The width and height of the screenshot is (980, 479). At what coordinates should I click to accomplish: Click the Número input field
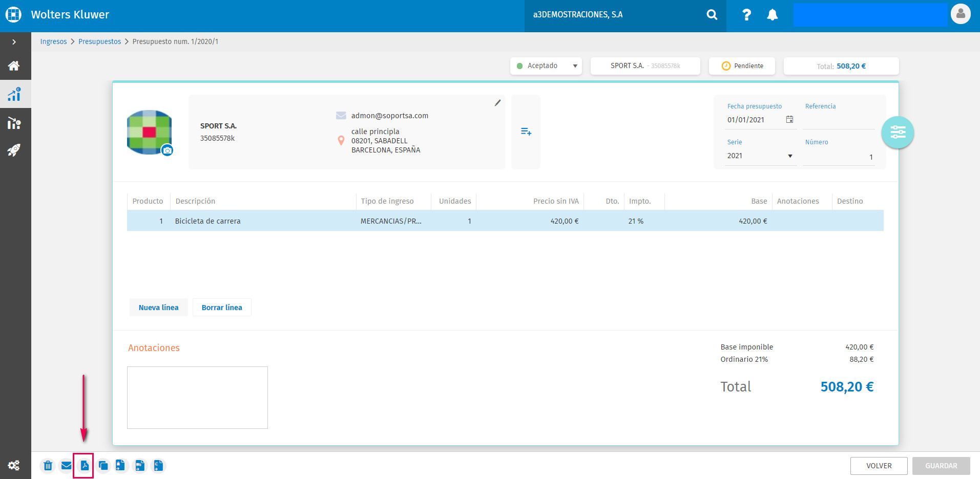(838, 157)
